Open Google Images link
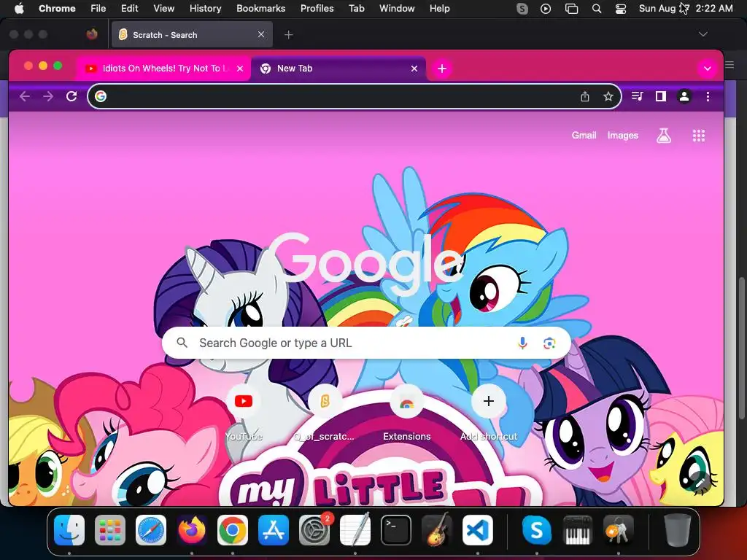Viewport: 747px width, 560px height. (623, 135)
